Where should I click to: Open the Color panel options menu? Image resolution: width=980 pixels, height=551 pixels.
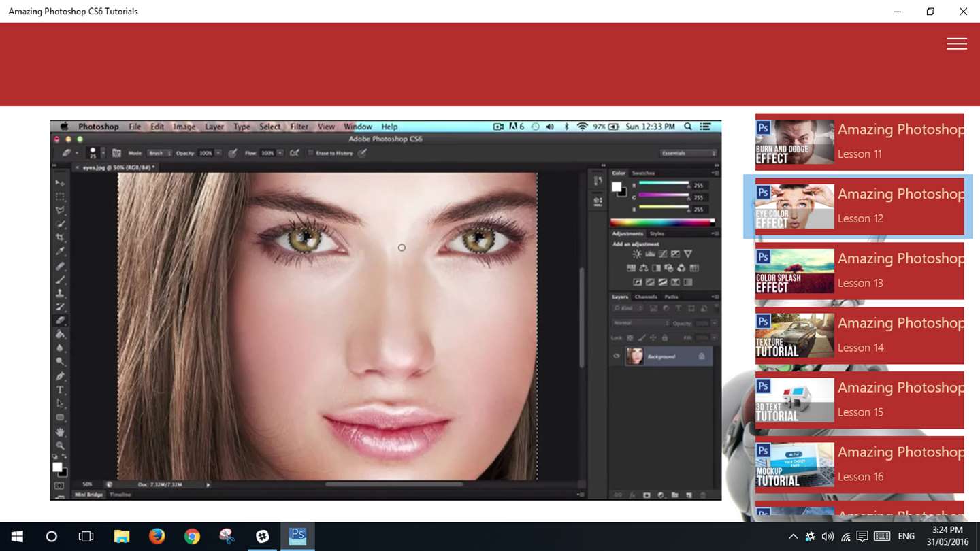(715, 173)
